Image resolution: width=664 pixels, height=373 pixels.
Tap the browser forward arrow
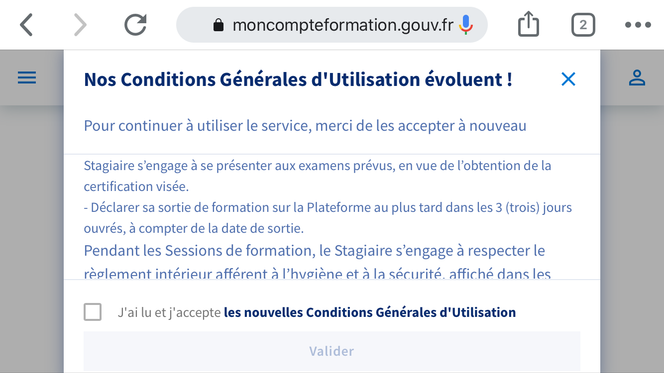pyautogui.click(x=80, y=25)
